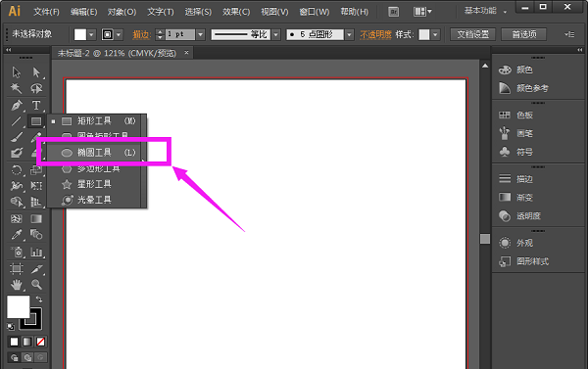588x369 pixels.
Task: Expand the stroke weight dropdown
Action: (x=201, y=35)
